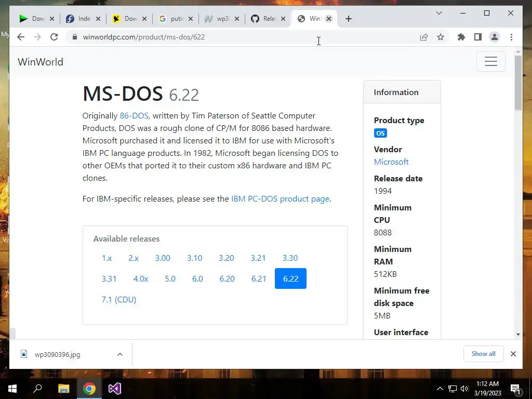Click the Chrome taskbar icon
Image resolution: width=532 pixels, height=399 pixels.
89,389
